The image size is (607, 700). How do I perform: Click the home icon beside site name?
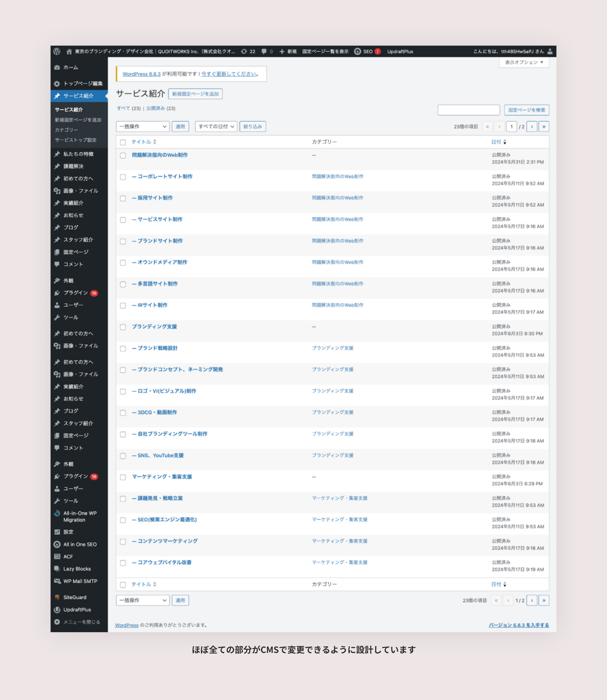(69, 51)
